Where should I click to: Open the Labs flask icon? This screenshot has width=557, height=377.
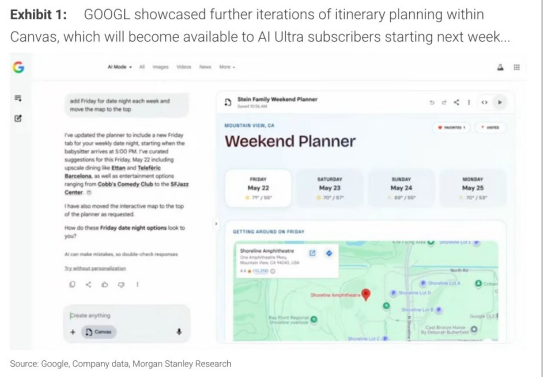coord(500,67)
